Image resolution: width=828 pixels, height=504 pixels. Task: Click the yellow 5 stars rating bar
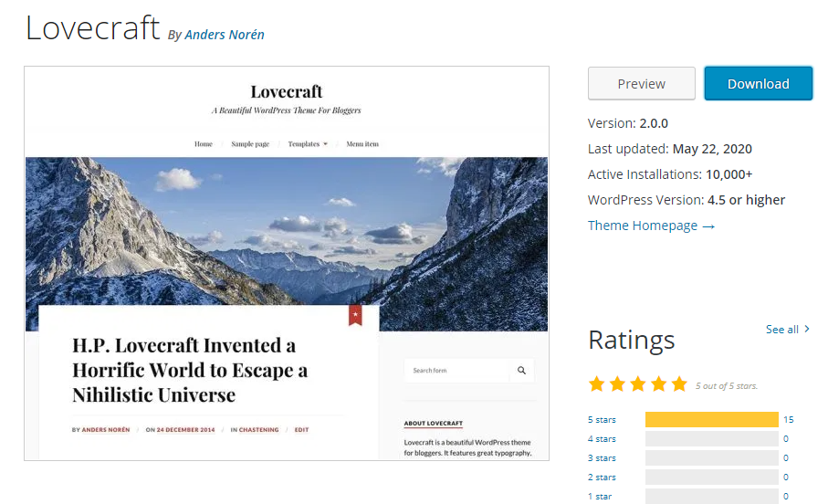712,419
